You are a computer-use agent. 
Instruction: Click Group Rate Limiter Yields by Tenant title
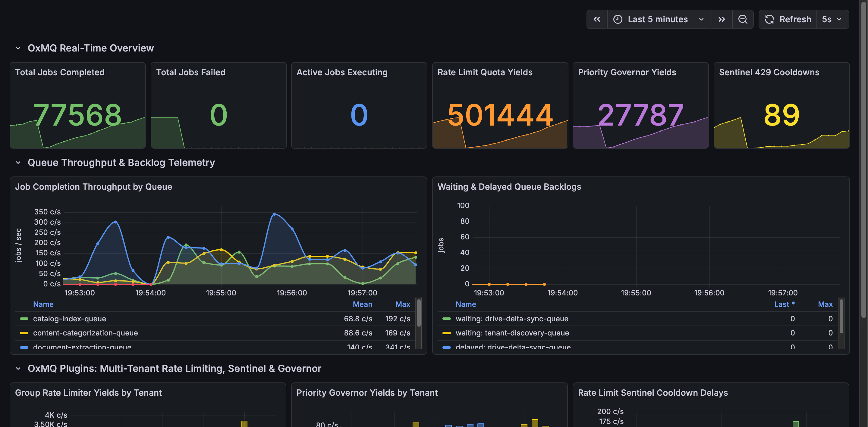pyautogui.click(x=88, y=393)
